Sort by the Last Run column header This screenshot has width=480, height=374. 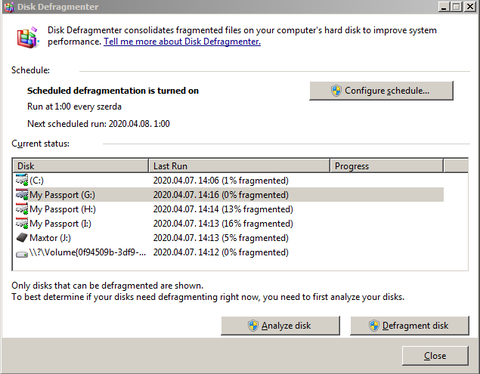pyautogui.click(x=239, y=166)
